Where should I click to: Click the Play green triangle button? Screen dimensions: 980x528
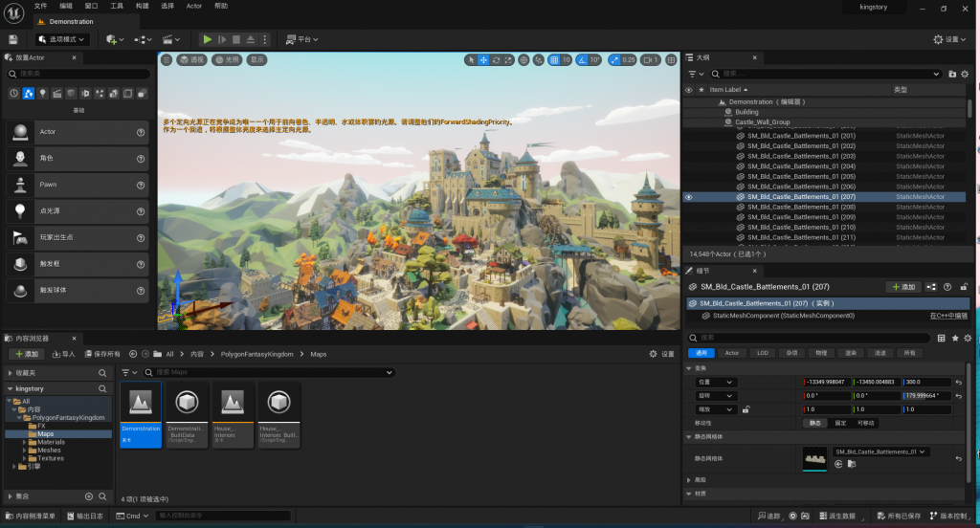[207, 39]
